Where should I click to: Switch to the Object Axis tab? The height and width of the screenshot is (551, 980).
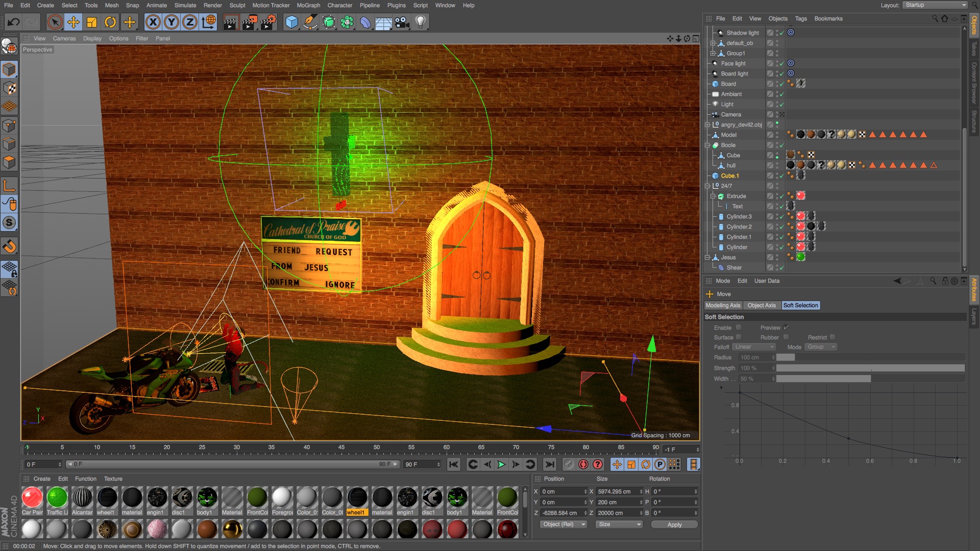(x=761, y=305)
